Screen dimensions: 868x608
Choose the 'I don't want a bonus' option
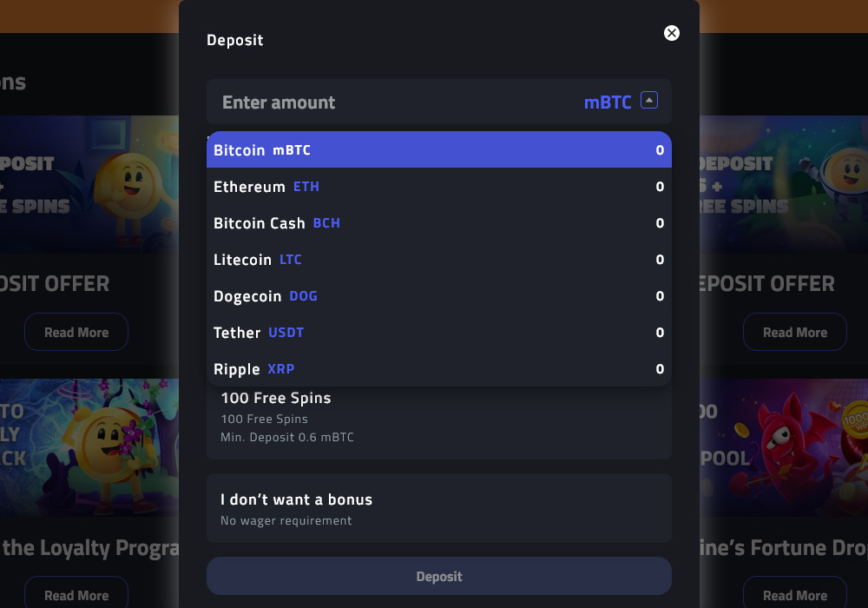pyautogui.click(x=439, y=507)
